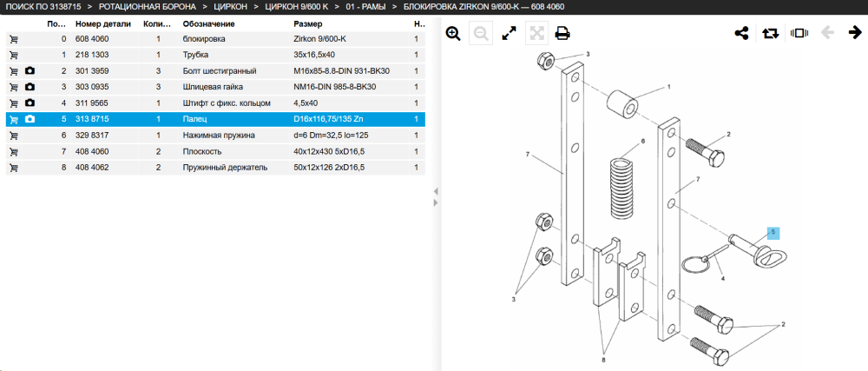
Task: Go to the next diagram with the right arrow
Action: [x=855, y=33]
